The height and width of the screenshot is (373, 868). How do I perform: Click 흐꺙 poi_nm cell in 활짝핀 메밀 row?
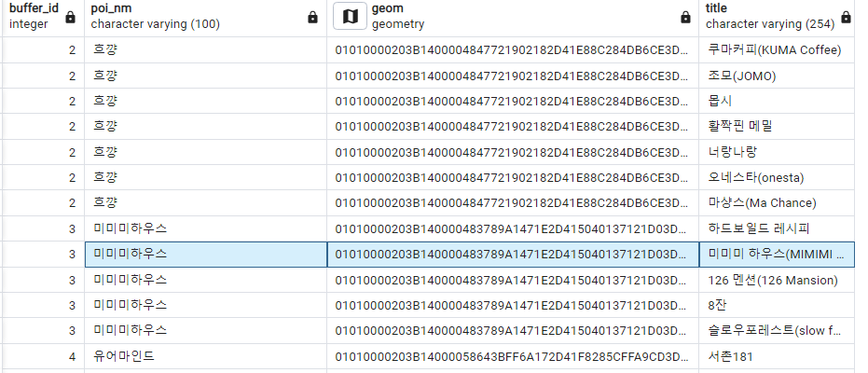pyautogui.click(x=205, y=126)
